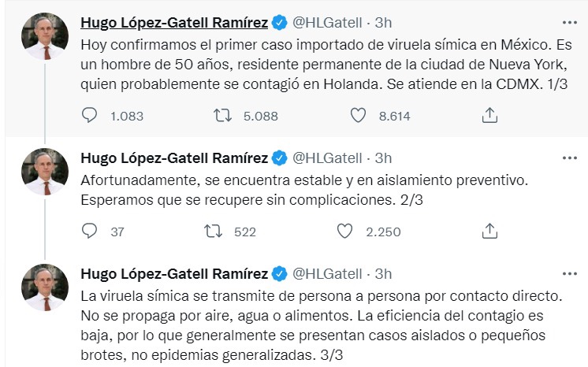The width and height of the screenshot is (588, 367).
Task: Reply to the second tweet with 37 replies
Action: pos(90,232)
